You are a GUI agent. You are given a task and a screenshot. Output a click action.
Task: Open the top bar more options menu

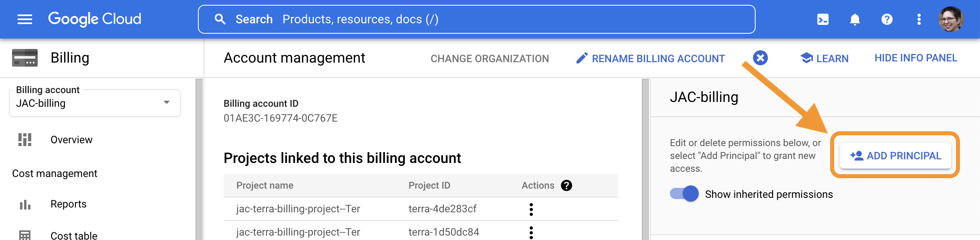(919, 19)
